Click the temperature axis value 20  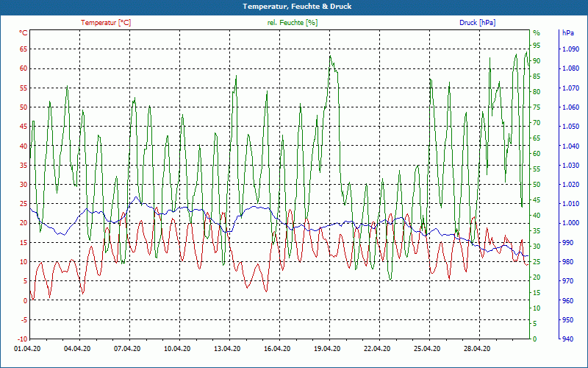[x=24, y=223]
